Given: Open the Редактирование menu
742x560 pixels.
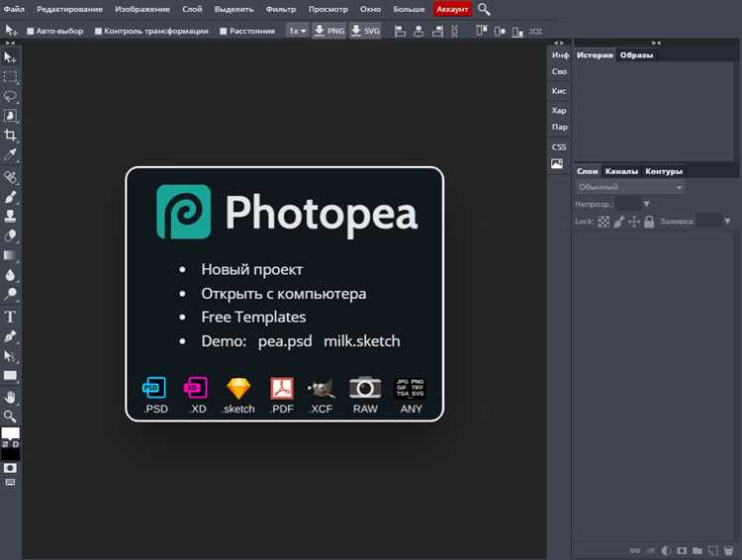Looking at the screenshot, I should tap(69, 9).
